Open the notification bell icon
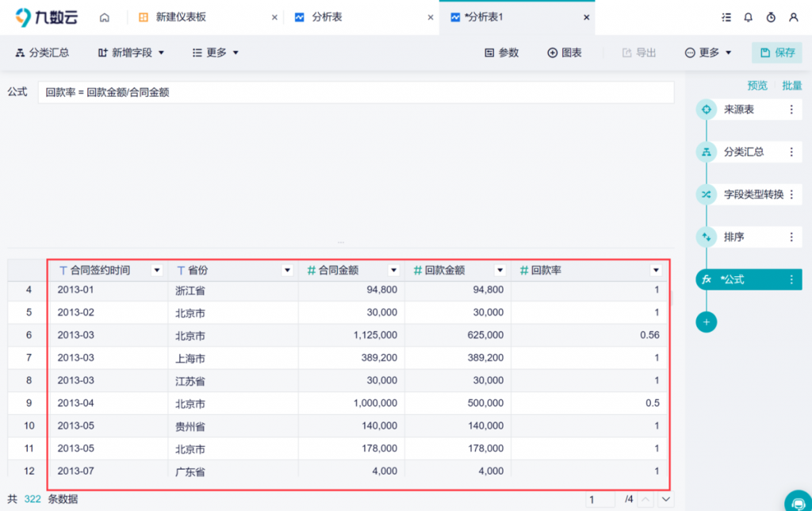 point(748,17)
